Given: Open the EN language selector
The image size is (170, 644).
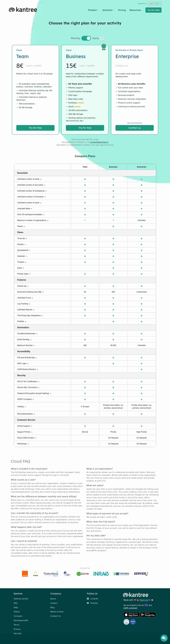Looking at the screenshot, I should pos(158,4).
